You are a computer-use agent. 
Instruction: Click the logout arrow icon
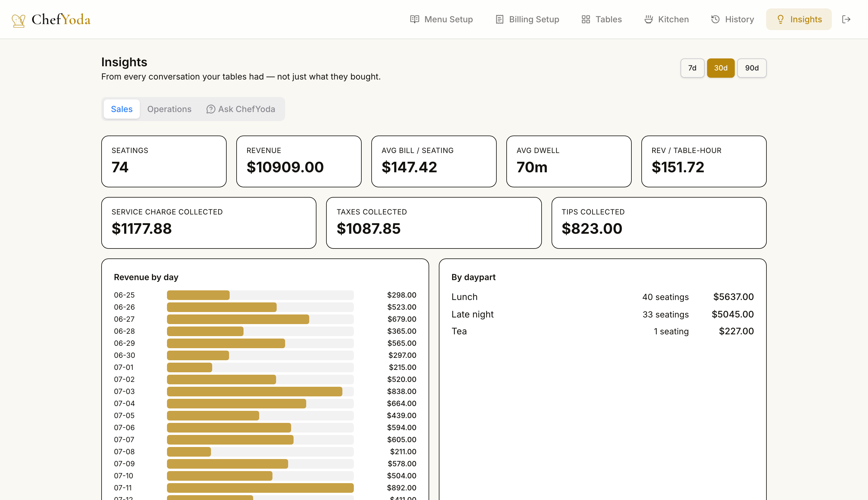point(846,19)
